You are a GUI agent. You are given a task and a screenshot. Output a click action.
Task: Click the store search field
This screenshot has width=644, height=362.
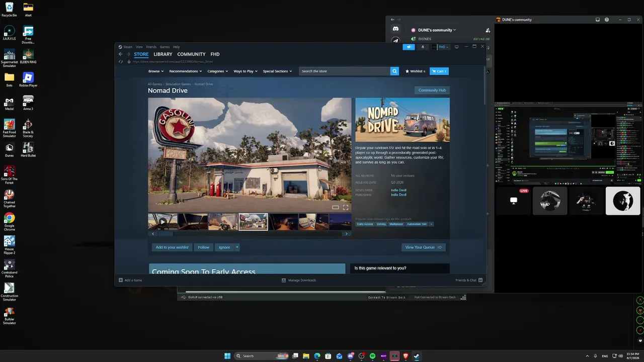click(x=345, y=71)
